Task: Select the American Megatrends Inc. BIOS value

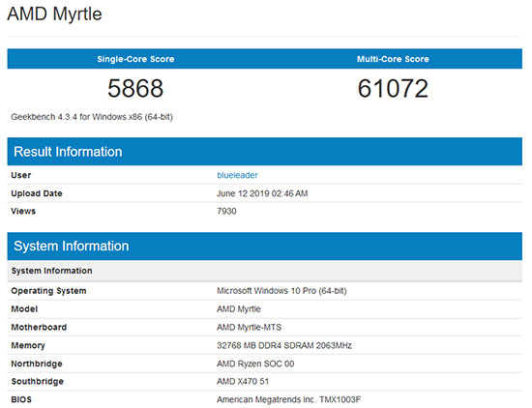Action: 289,399
